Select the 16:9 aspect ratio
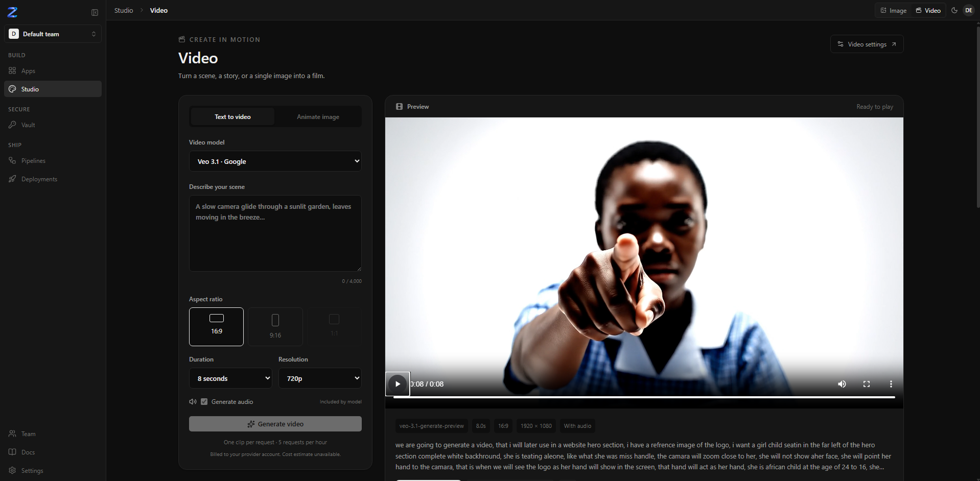Image resolution: width=980 pixels, height=481 pixels. pyautogui.click(x=216, y=327)
